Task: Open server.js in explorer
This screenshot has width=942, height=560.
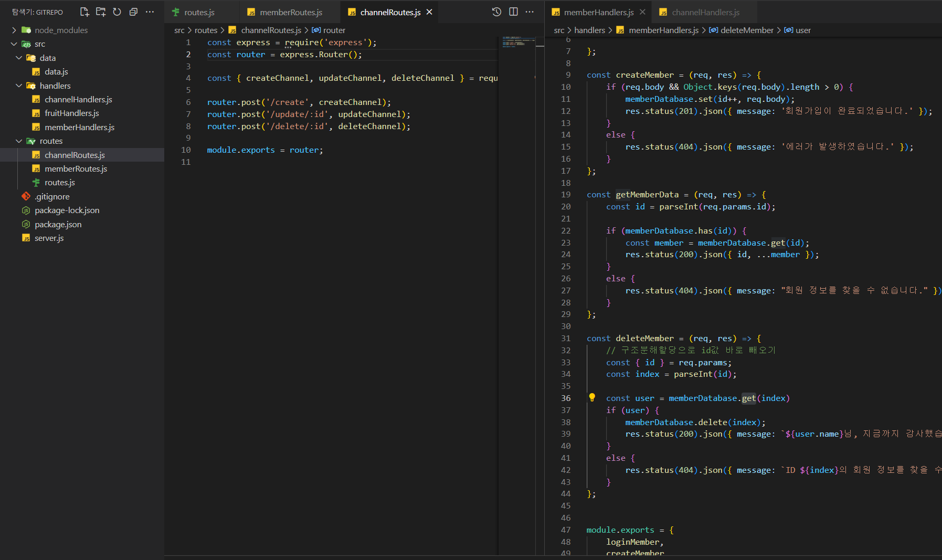Action: (x=49, y=238)
